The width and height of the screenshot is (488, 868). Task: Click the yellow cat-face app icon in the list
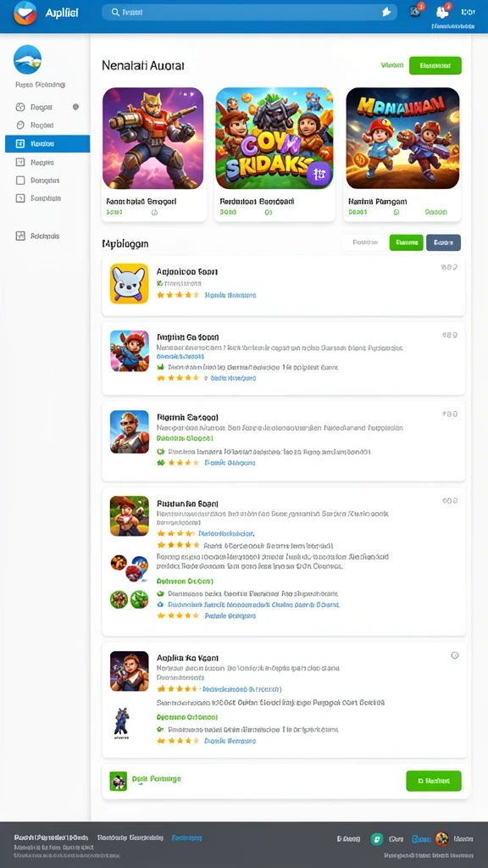129,283
